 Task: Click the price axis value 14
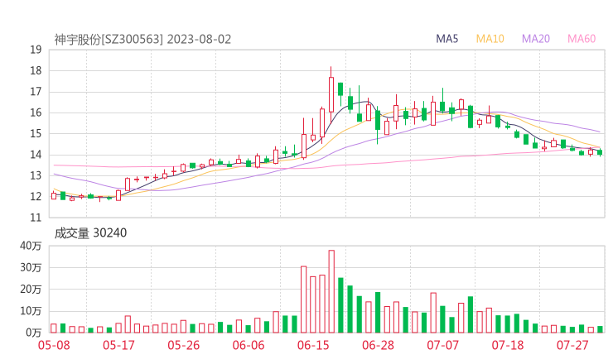(36, 155)
